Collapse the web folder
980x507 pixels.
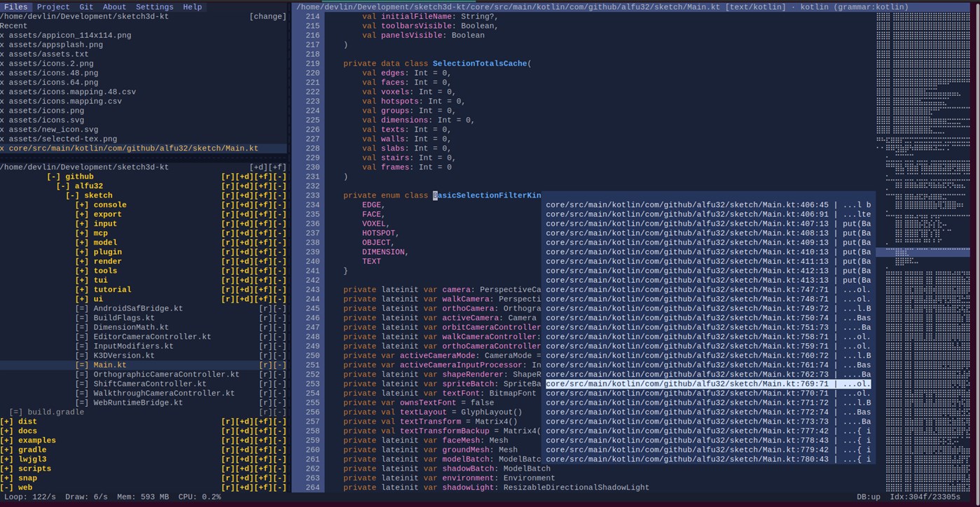tap(7, 487)
